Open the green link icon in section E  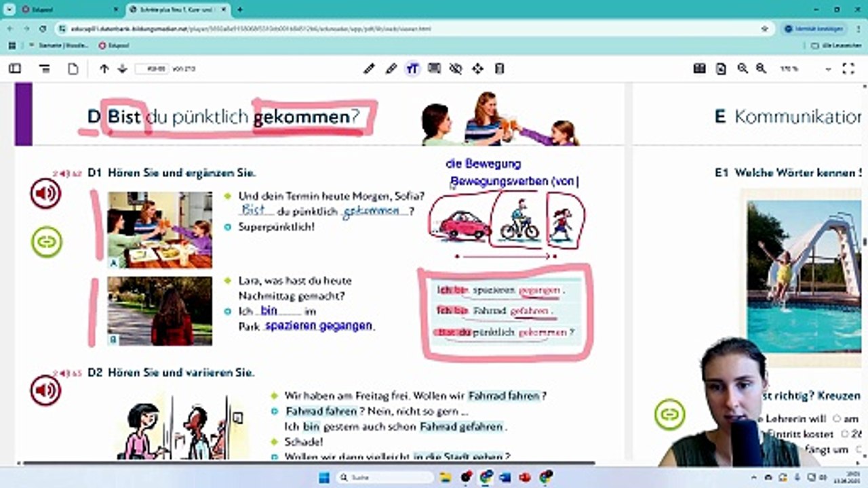point(669,414)
